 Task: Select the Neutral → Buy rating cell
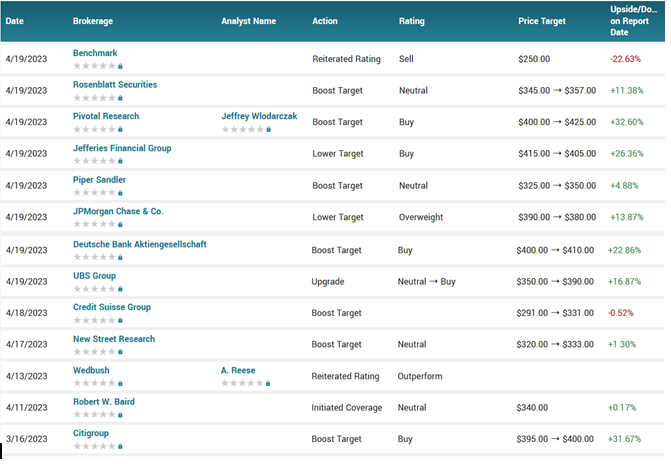click(427, 281)
